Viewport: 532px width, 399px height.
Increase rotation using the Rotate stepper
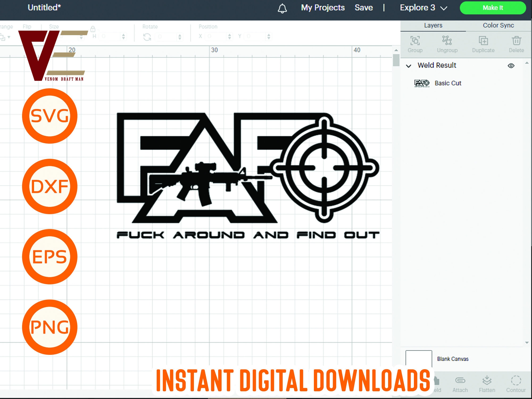pyautogui.click(x=180, y=35)
